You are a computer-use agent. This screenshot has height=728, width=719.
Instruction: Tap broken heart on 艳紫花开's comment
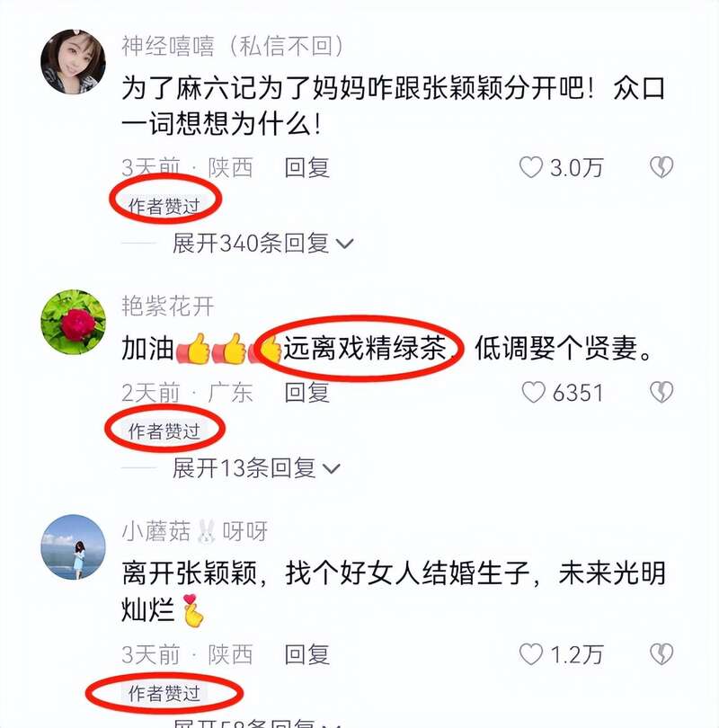point(661,393)
